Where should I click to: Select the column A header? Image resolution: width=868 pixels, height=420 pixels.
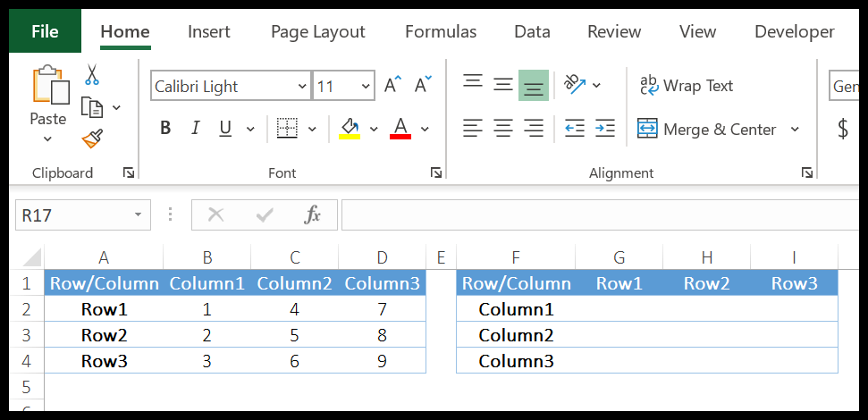tap(104, 257)
